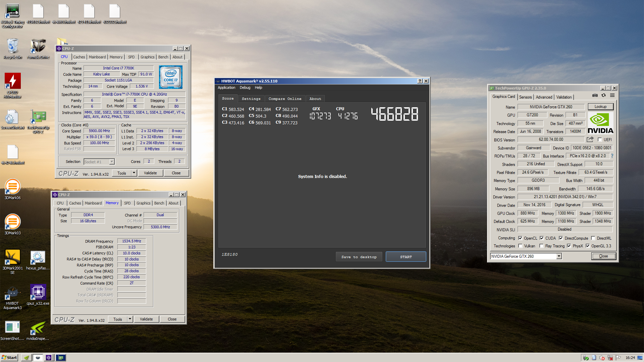Open hexus_pifast desktop icon

(x=38, y=260)
